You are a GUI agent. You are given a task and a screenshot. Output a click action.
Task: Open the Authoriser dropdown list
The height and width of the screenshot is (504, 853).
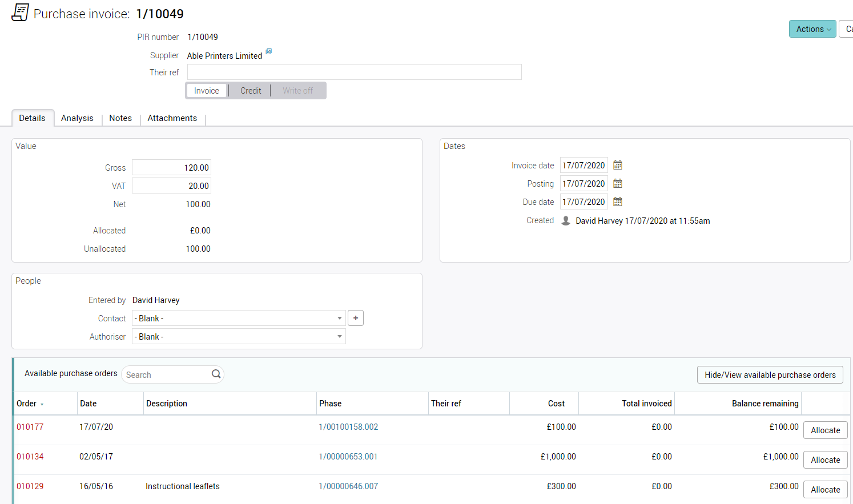coord(239,337)
